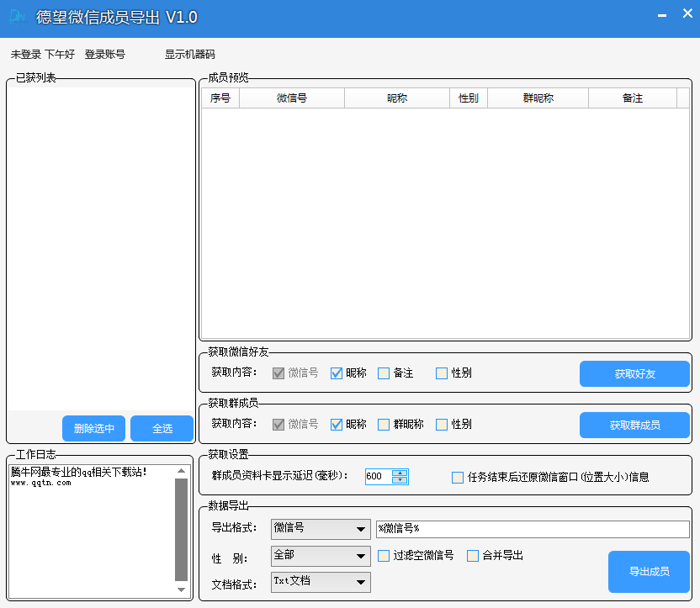700x608 pixels.
Task: Toggle 群昵称 checkbox in 获取群成员
Action: click(x=384, y=425)
